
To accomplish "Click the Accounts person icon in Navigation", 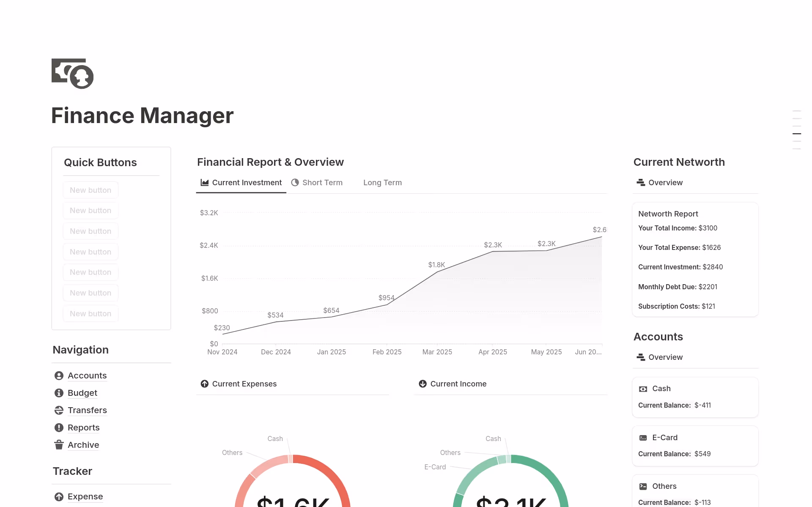I will 59,375.
